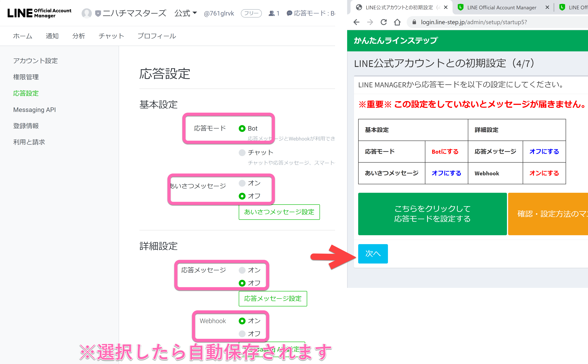Turn on 応答メッセージ with オン radio
The image size is (588, 364).
pos(242,270)
